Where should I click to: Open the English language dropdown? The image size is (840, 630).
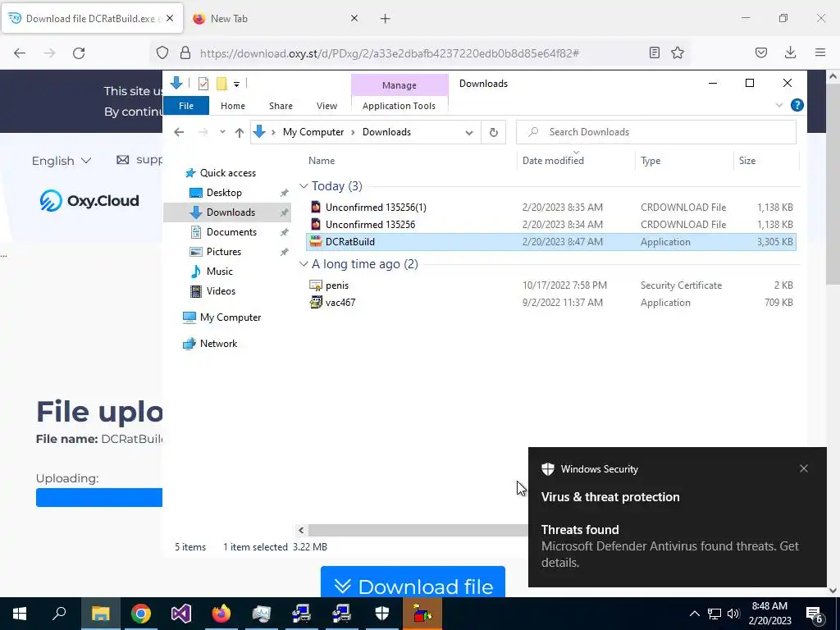pyautogui.click(x=61, y=161)
